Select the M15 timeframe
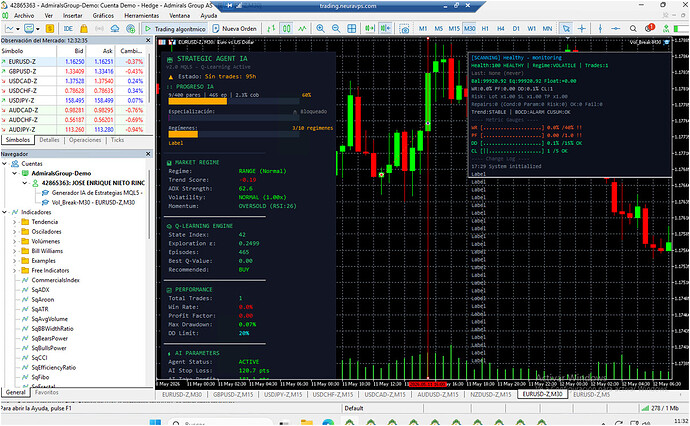 click(454, 29)
